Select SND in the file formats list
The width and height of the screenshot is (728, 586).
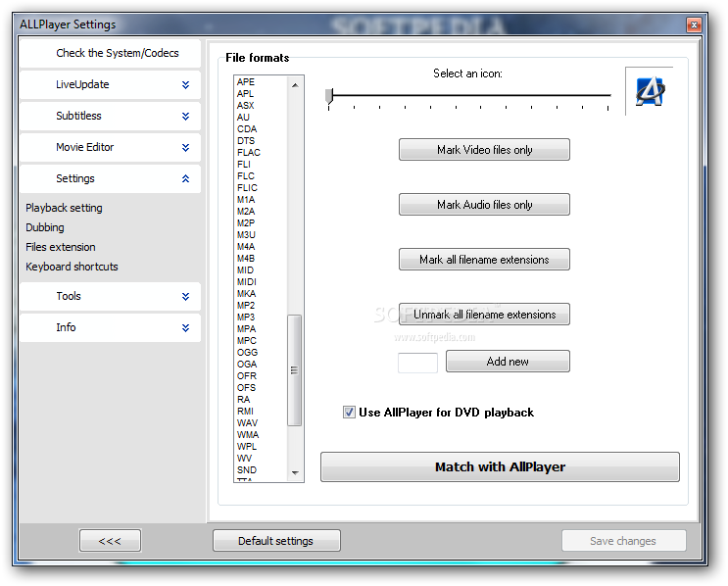pyautogui.click(x=247, y=470)
